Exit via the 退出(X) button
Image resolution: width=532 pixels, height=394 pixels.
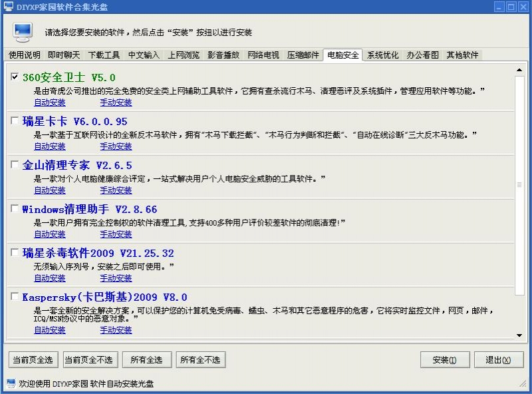498,359
